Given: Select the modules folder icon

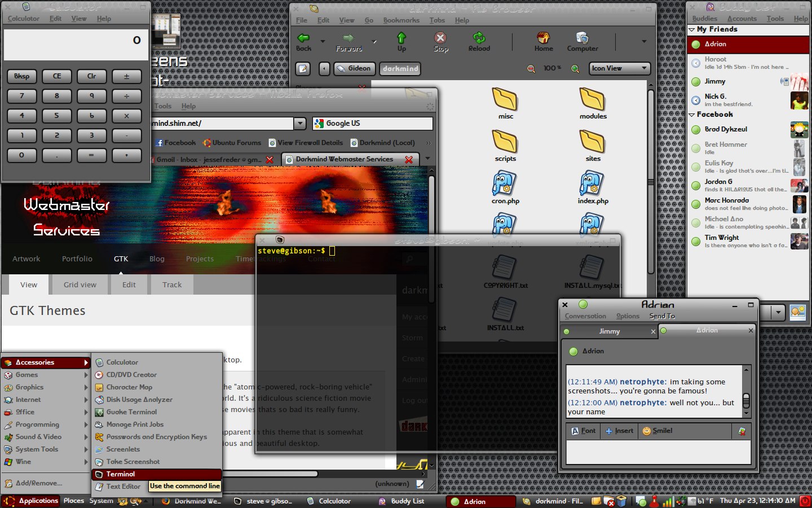Looking at the screenshot, I should pos(593,103).
